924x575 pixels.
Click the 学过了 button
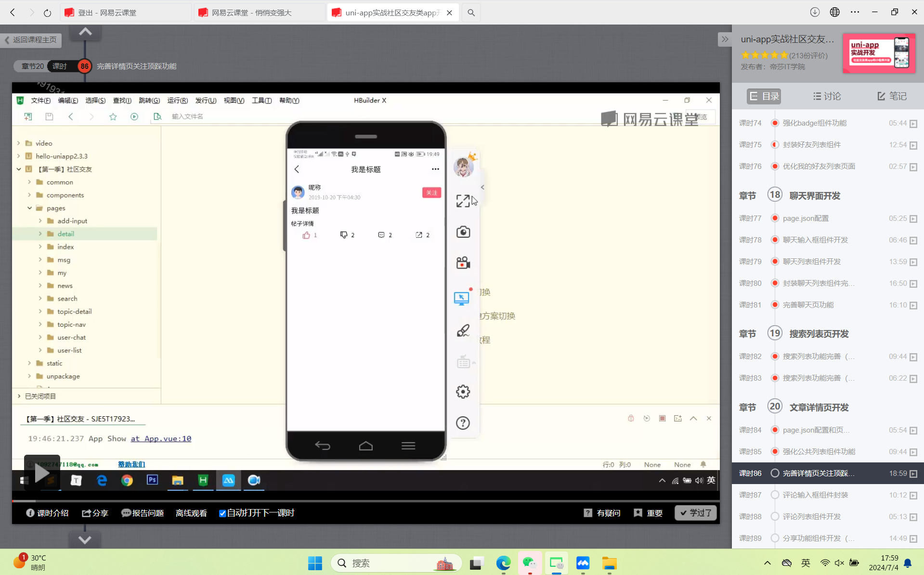pyautogui.click(x=696, y=513)
